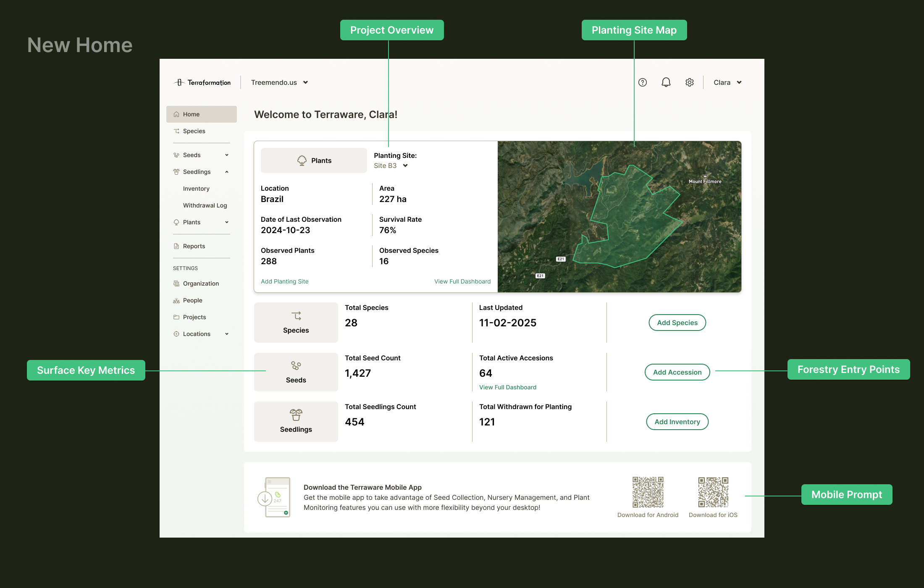Click the Seedlings card icon tile
924x588 pixels.
pos(296,422)
